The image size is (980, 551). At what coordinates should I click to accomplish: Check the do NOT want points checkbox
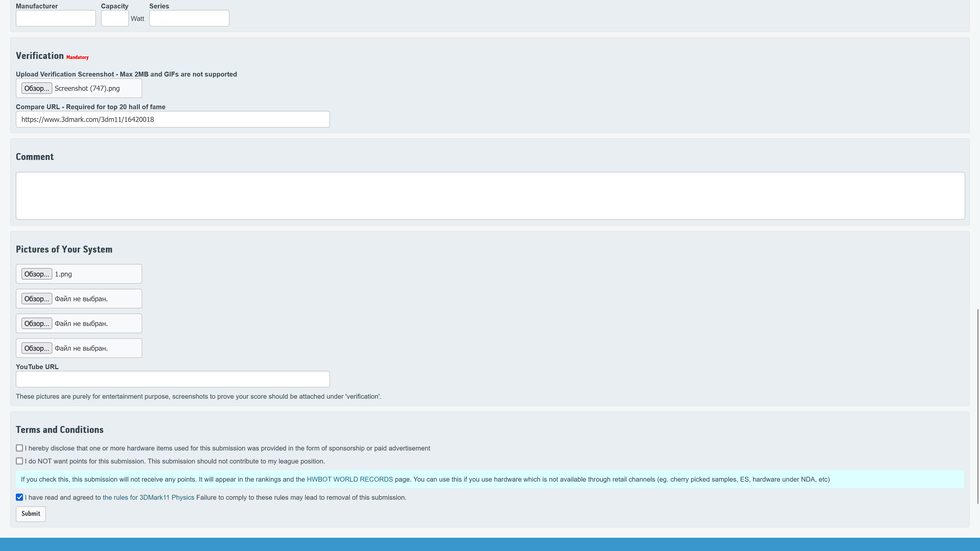19,461
